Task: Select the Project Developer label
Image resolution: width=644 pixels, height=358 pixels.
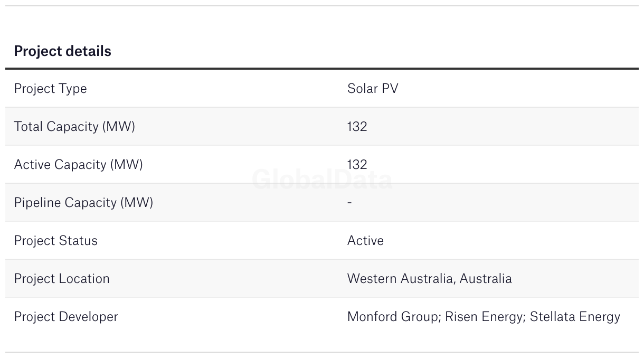Action: point(66,316)
